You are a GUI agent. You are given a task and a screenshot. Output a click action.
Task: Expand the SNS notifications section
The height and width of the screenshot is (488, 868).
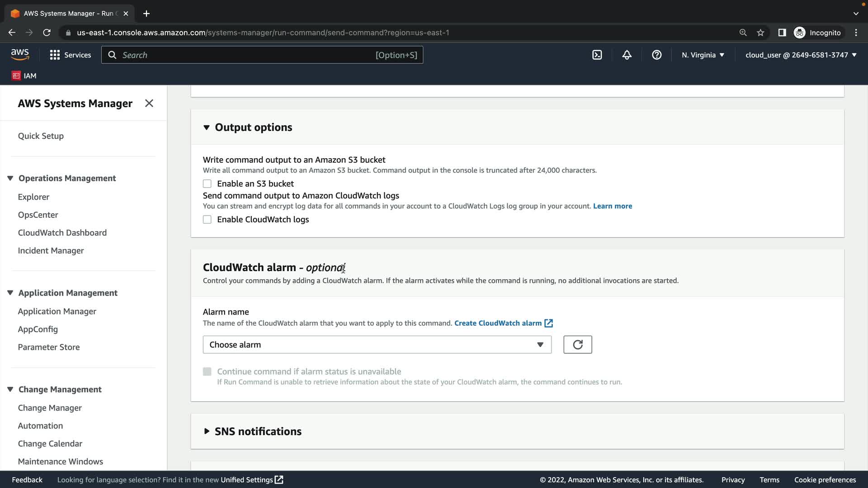[258, 432]
